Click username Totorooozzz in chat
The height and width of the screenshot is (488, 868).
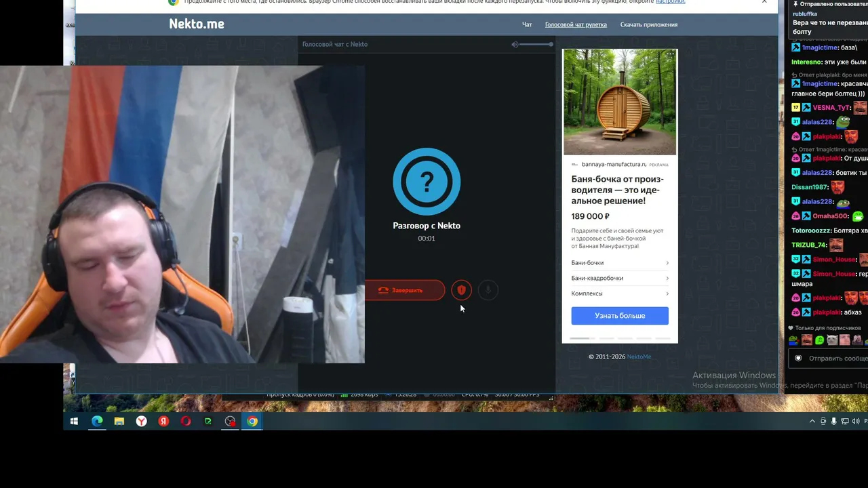(811, 230)
